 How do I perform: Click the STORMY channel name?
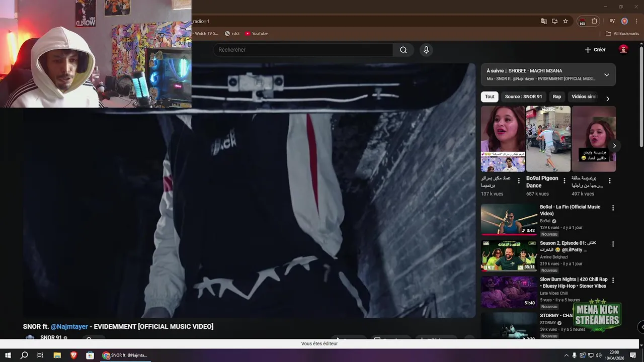click(548, 323)
